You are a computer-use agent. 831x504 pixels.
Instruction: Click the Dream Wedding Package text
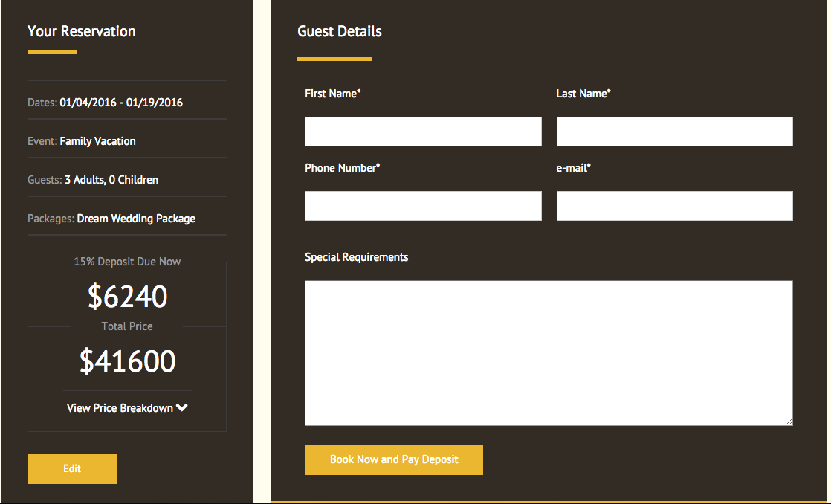[x=136, y=219]
